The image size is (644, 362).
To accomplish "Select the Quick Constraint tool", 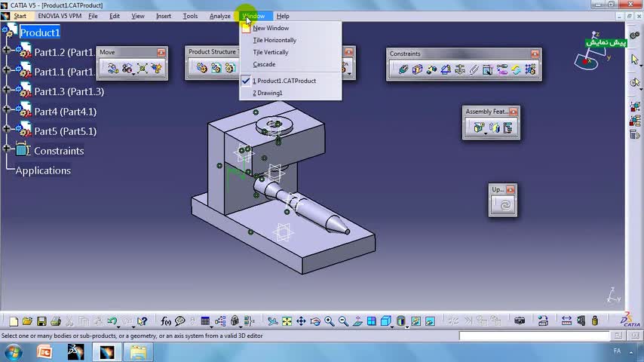I will [487, 69].
